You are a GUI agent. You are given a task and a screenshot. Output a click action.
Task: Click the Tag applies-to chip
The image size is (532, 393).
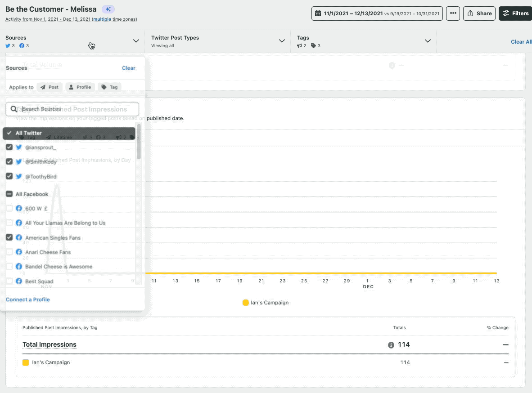(109, 87)
